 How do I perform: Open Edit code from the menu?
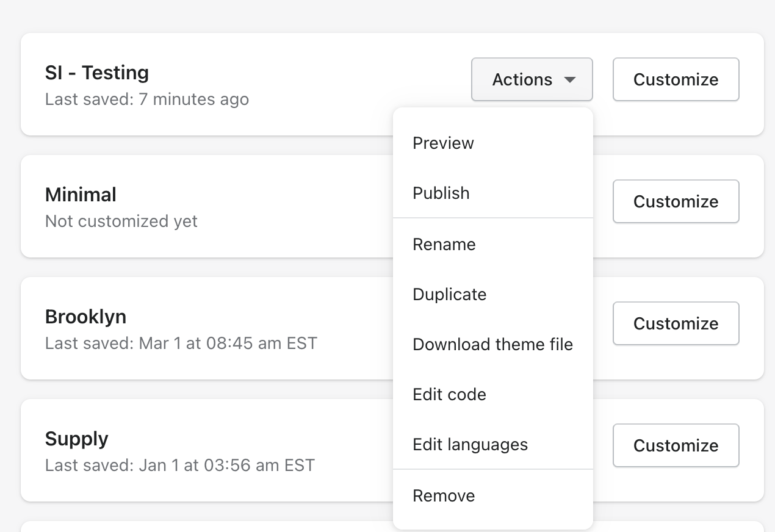point(450,395)
